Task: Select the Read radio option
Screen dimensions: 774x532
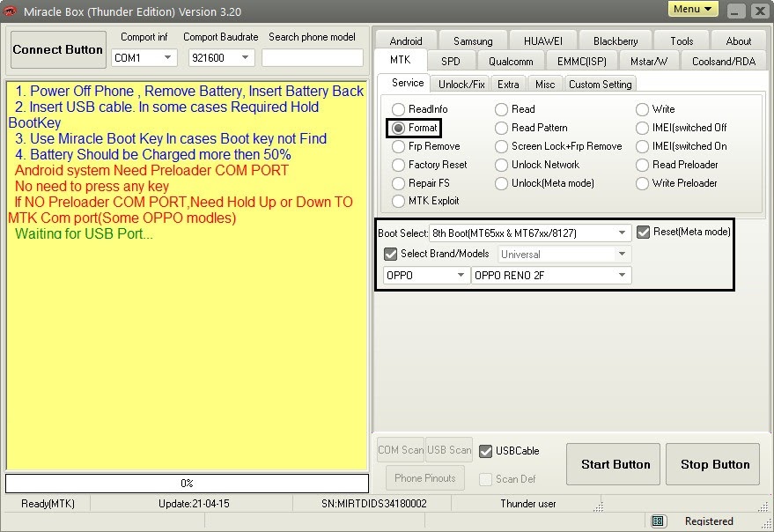Action: tap(515, 108)
